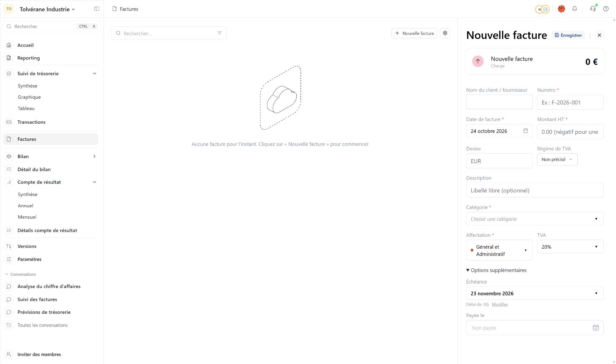This screenshot has height=364, width=616.
Task: Open calendar icon in Date de facture
Action: (525, 131)
